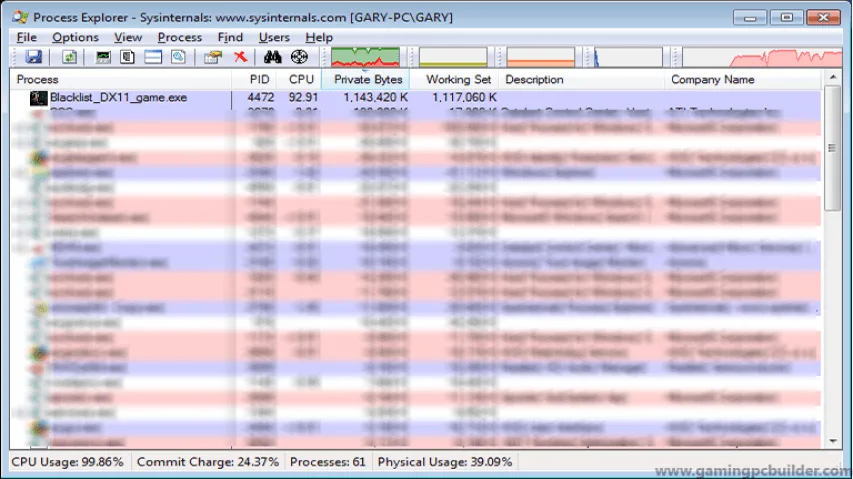The width and height of the screenshot is (853, 479).
Task: Open the System Information graph icon
Action: coord(103,57)
